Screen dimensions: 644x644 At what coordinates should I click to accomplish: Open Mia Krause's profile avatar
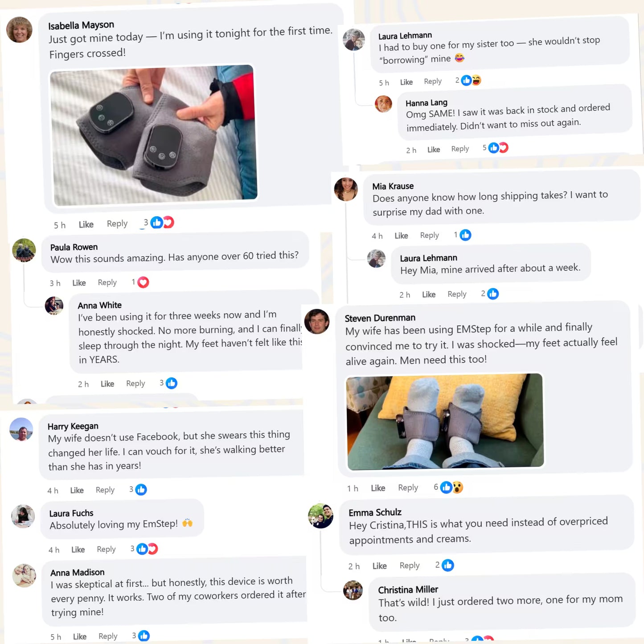346,189
